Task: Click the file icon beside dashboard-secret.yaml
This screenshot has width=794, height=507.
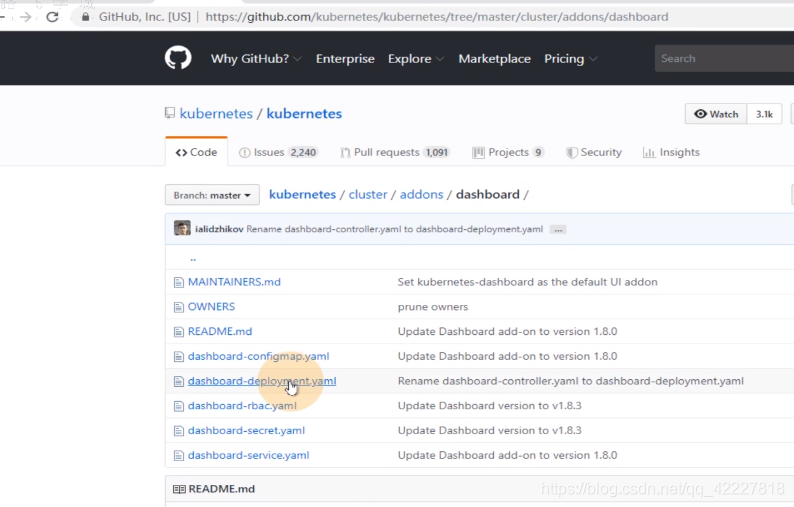Action: point(178,431)
